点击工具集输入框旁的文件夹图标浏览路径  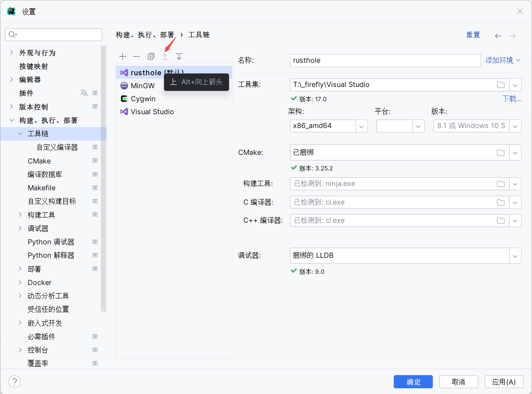click(x=501, y=85)
